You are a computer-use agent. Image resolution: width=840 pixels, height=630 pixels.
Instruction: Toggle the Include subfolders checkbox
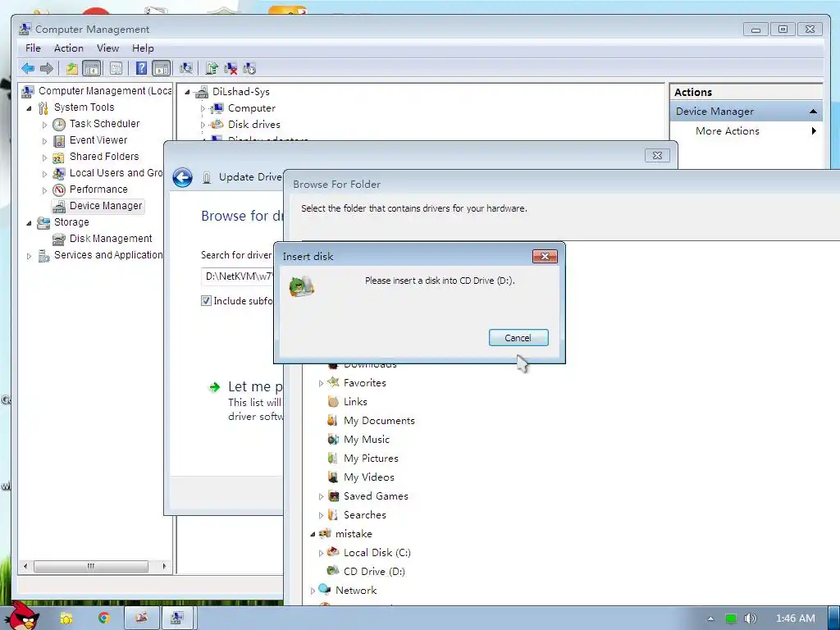[206, 301]
